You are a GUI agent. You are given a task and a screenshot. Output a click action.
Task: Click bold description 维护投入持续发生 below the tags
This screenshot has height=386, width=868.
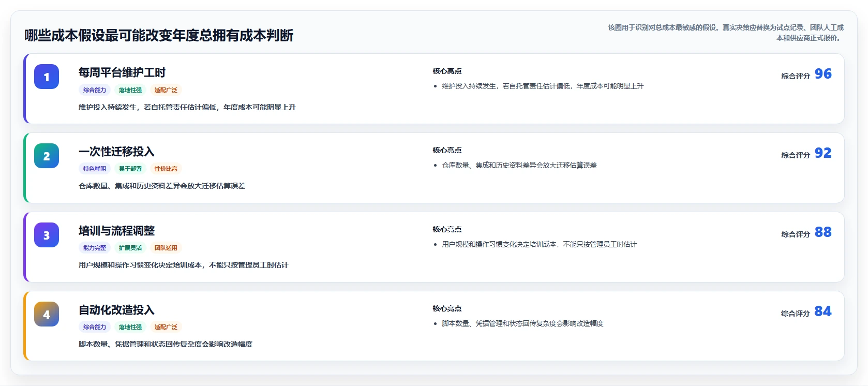(187, 107)
